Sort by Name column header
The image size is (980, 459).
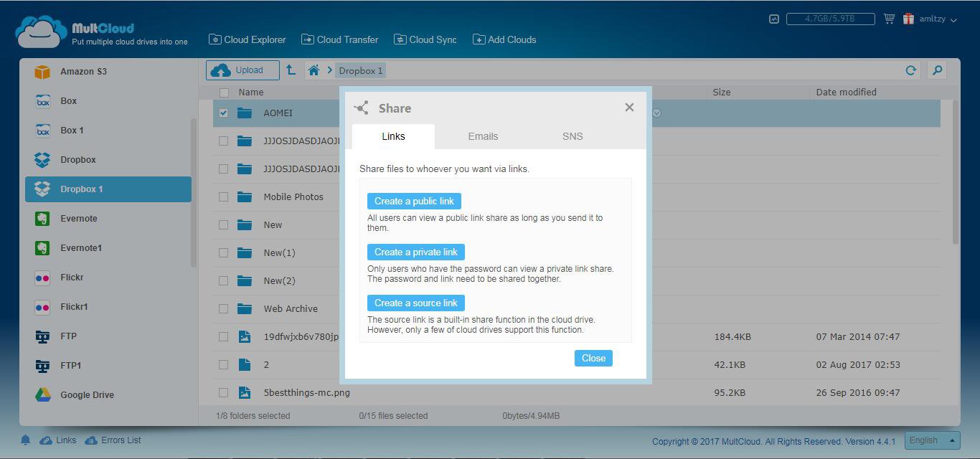click(251, 93)
